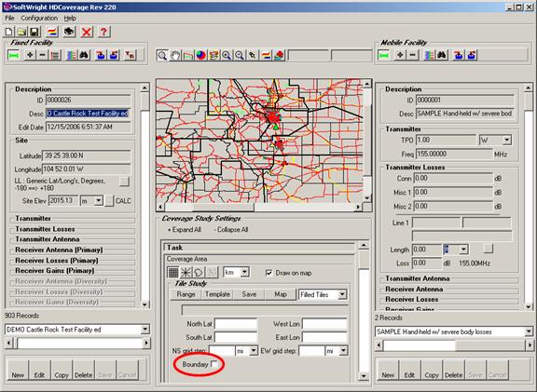Open the EW grid step unit dropdown

tap(343, 351)
